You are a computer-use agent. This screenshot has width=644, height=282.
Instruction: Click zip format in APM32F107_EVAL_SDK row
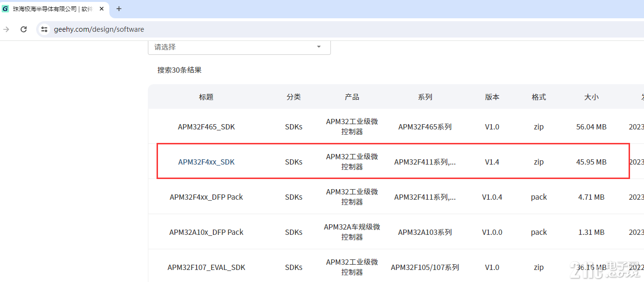click(x=539, y=268)
